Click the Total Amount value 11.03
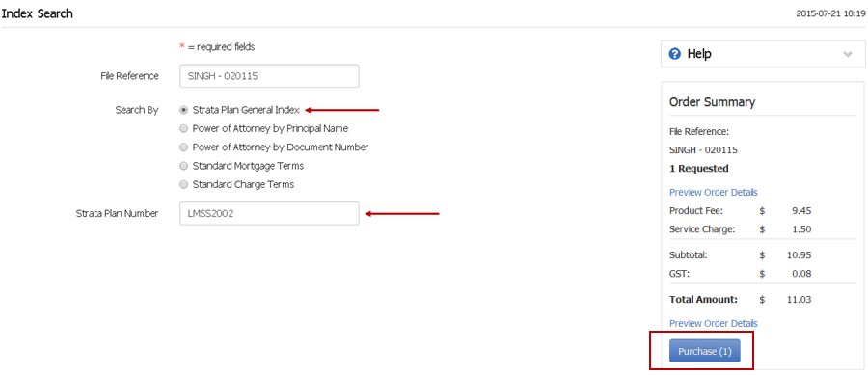 (799, 300)
